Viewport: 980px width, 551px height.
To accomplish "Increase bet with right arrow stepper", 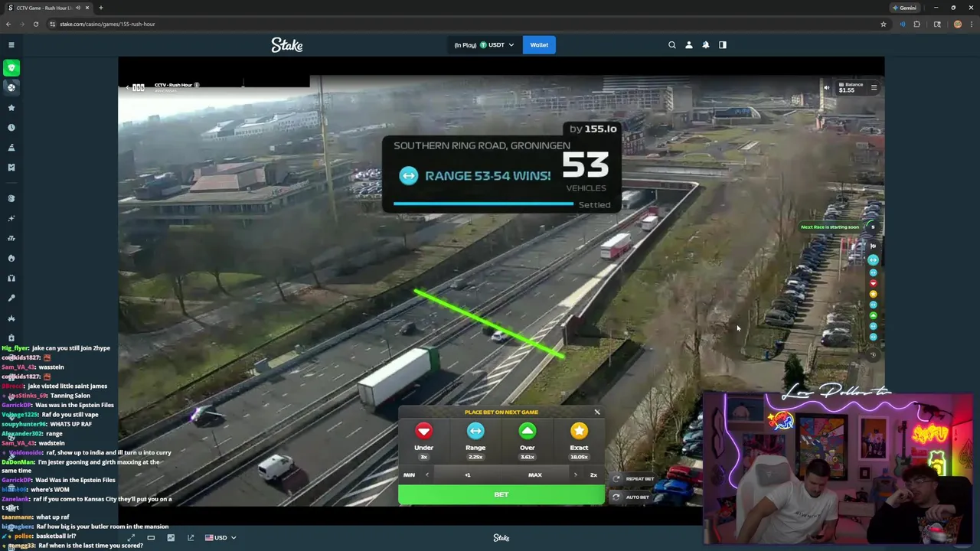I will pyautogui.click(x=576, y=475).
